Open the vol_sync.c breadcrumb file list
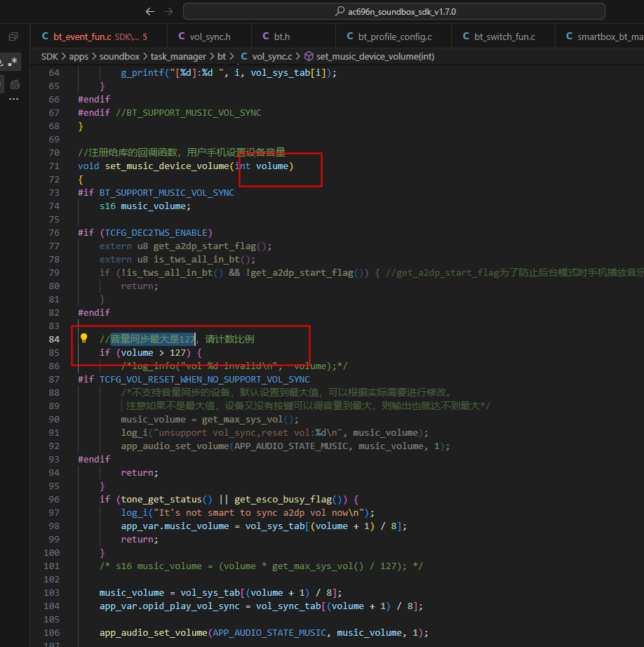The height and width of the screenshot is (647, 644). (x=267, y=57)
